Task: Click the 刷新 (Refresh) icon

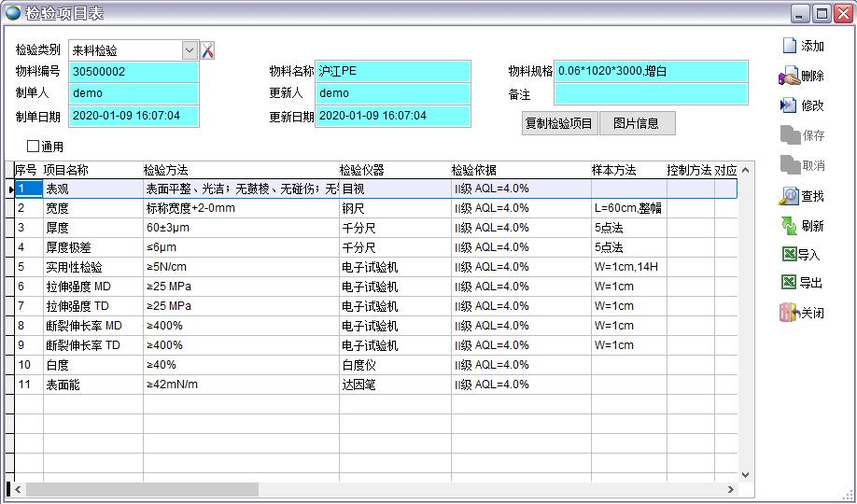Action: click(x=789, y=226)
